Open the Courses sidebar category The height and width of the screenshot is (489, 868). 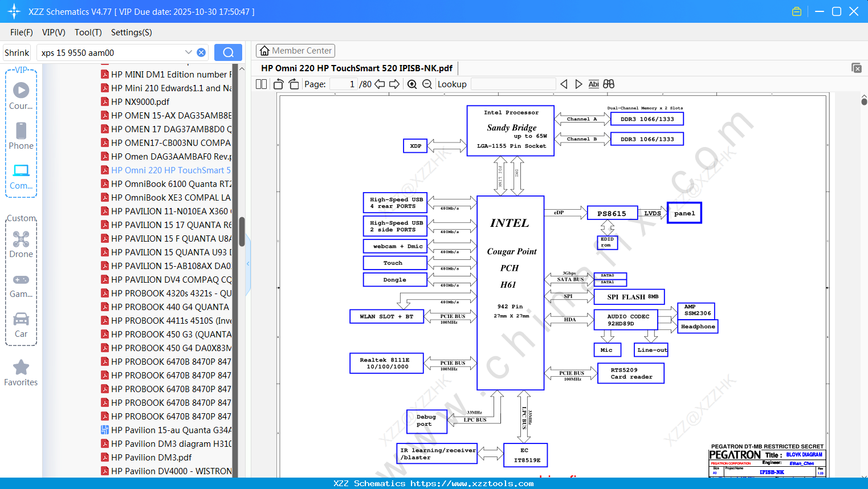[21, 96]
